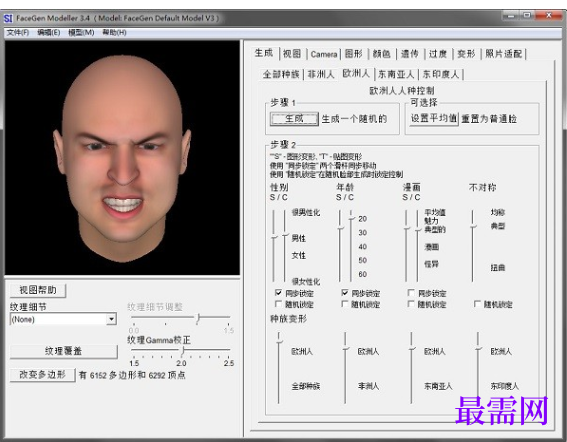This screenshot has width=567, height=442.
Task: Enable 随机锁定 checkbox under 漫画
Action: [411, 304]
